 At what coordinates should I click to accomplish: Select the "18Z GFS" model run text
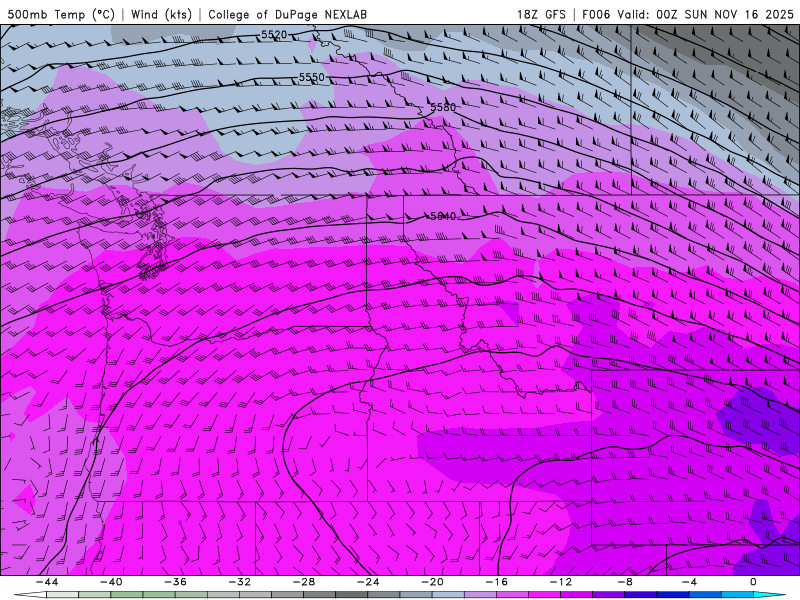coord(541,14)
